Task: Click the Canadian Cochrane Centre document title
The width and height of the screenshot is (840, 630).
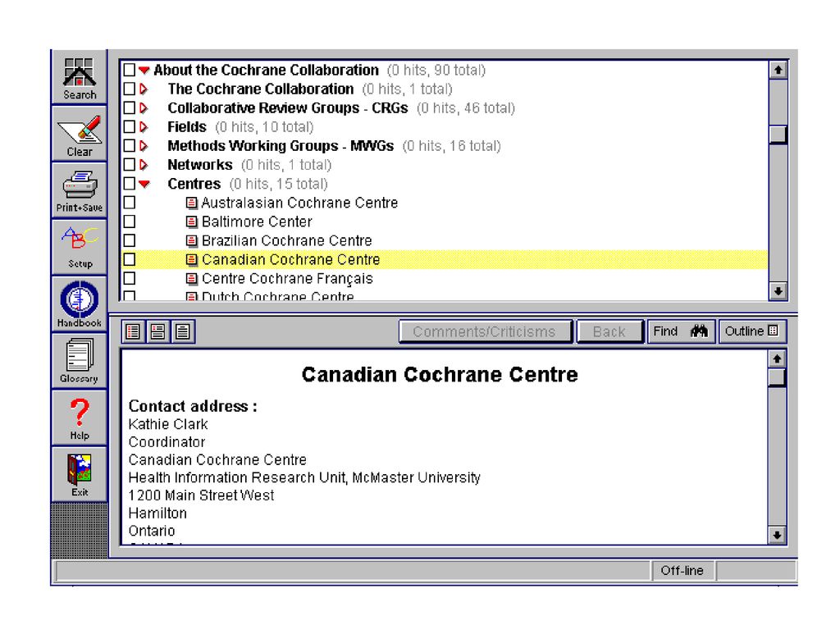Action: pyautogui.click(x=440, y=374)
